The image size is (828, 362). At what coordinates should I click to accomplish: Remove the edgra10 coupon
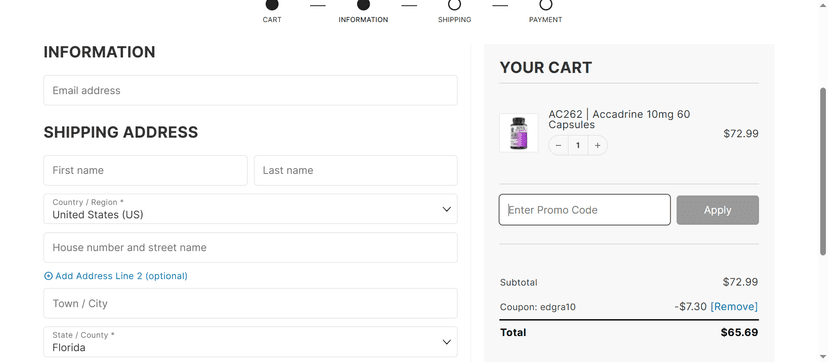pyautogui.click(x=734, y=307)
